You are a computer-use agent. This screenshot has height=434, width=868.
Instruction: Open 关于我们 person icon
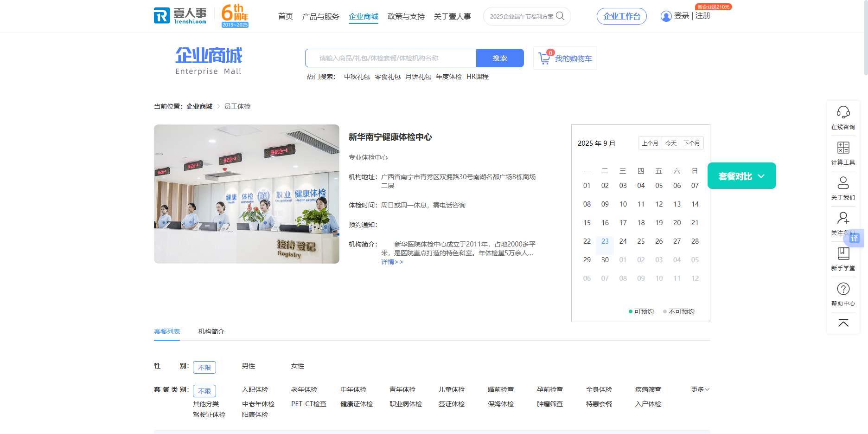coord(843,183)
